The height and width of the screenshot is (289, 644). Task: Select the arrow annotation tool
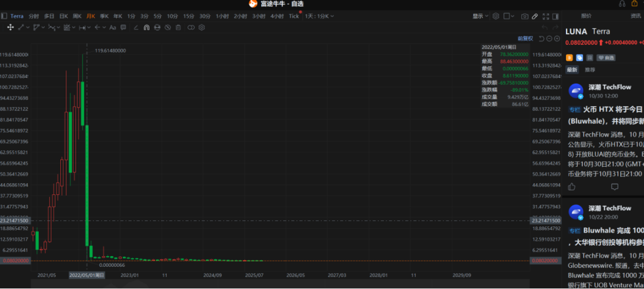point(97,27)
